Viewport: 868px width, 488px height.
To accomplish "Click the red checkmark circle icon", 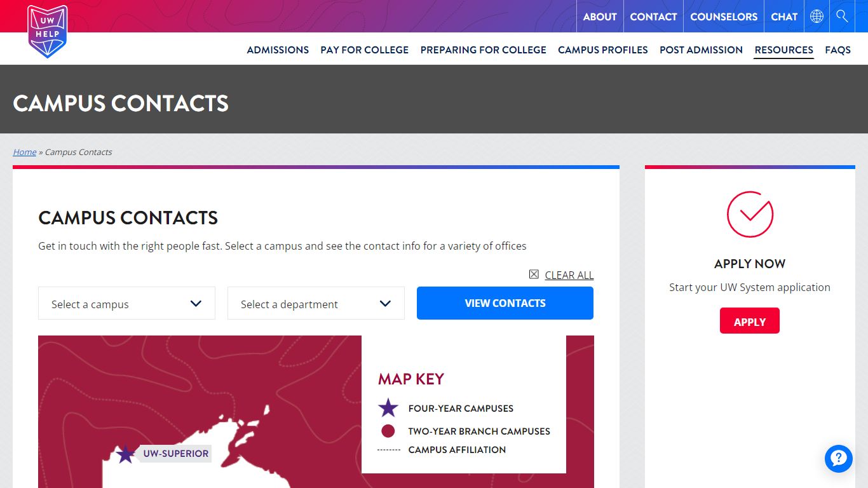I will point(750,214).
